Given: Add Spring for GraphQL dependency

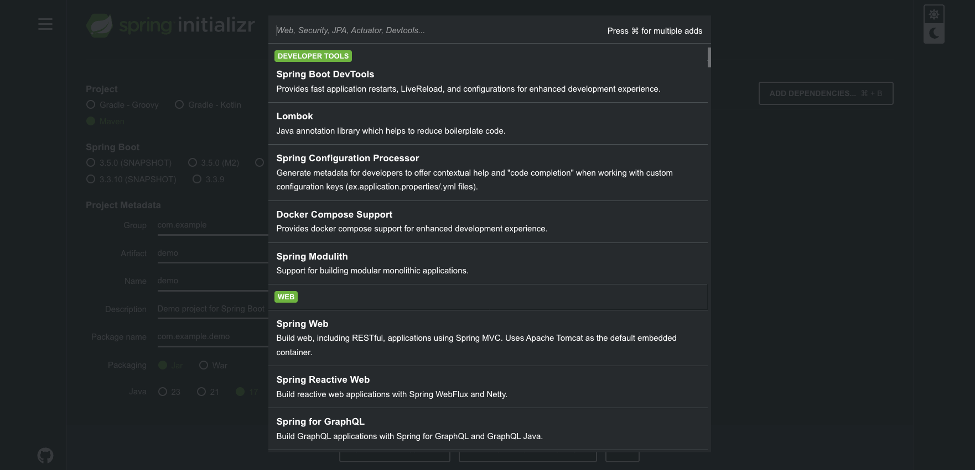Looking at the screenshot, I should click(x=488, y=429).
